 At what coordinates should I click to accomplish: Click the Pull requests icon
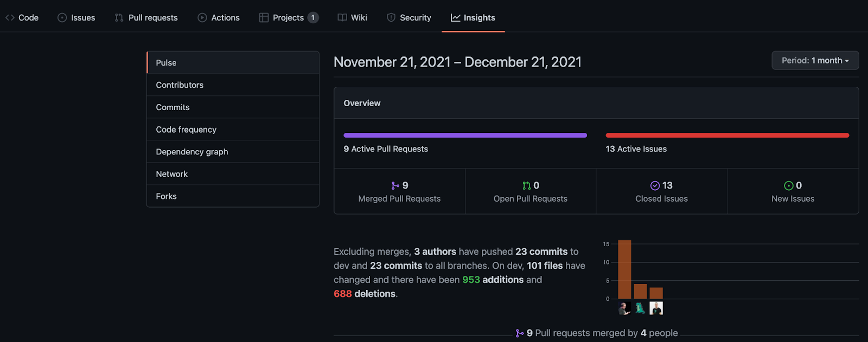point(119,18)
